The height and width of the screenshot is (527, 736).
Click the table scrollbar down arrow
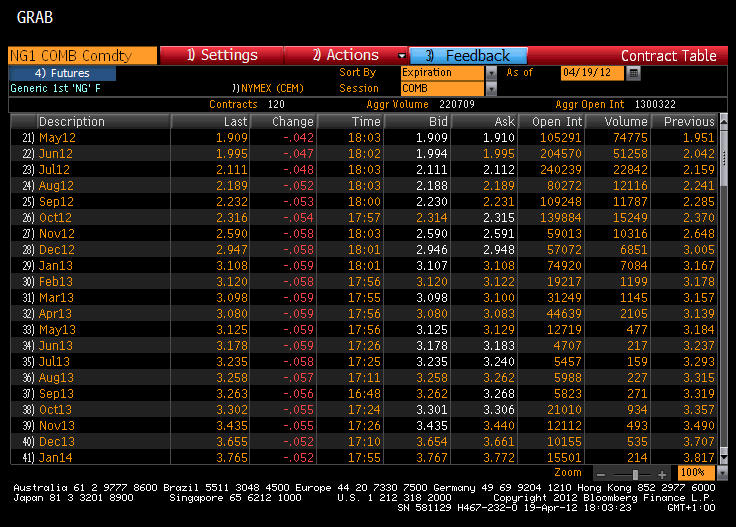coord(723,457)
